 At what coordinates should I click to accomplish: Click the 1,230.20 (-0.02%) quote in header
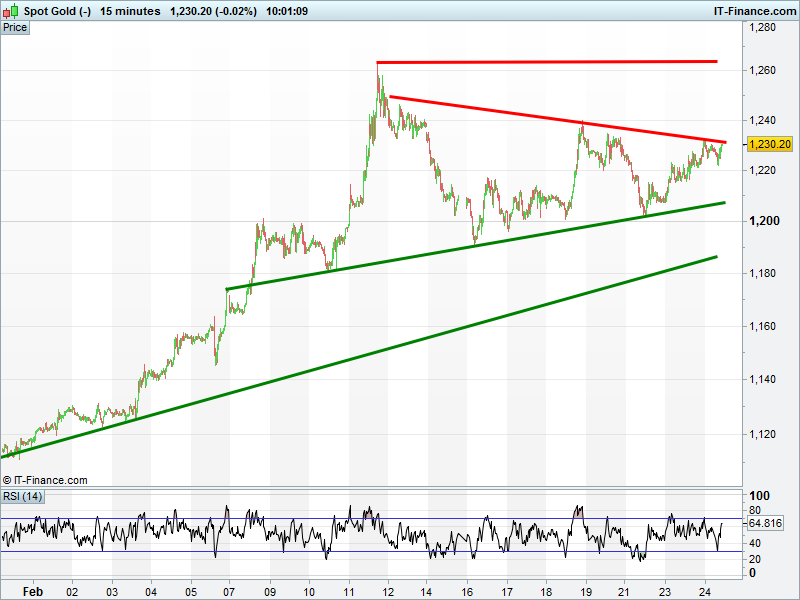coord(213,11)
